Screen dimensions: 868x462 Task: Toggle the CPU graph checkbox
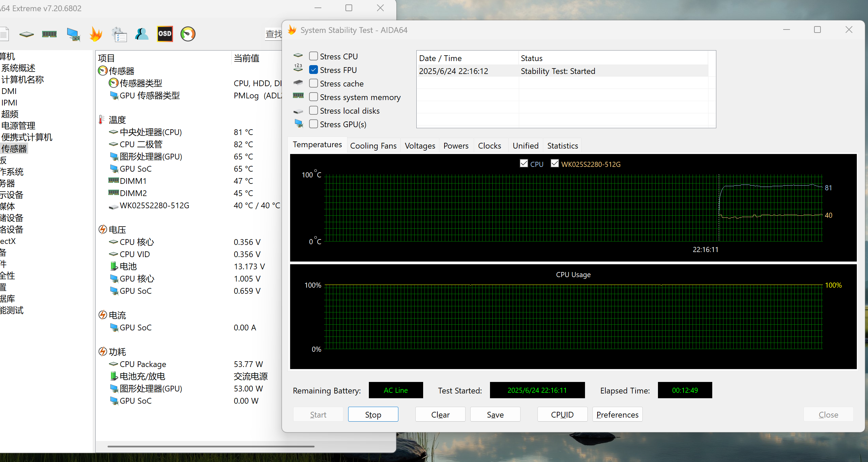[524, 163]
